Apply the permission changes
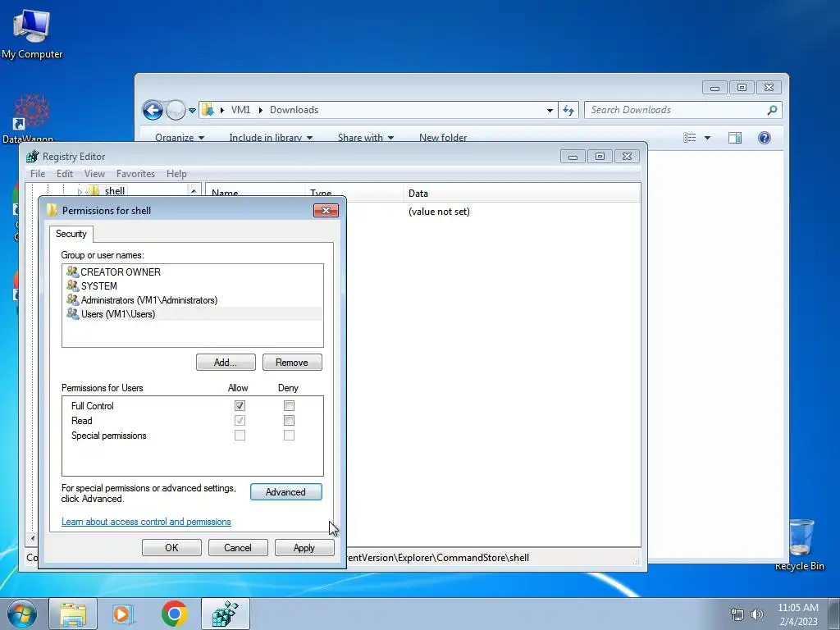Screen dimensions: 840x630 pos(304,547)
